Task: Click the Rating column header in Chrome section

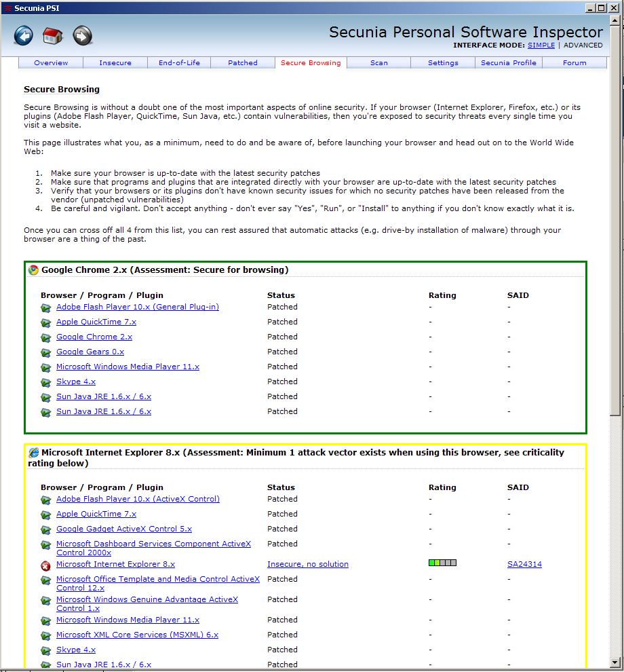Action: click(442, 295)
